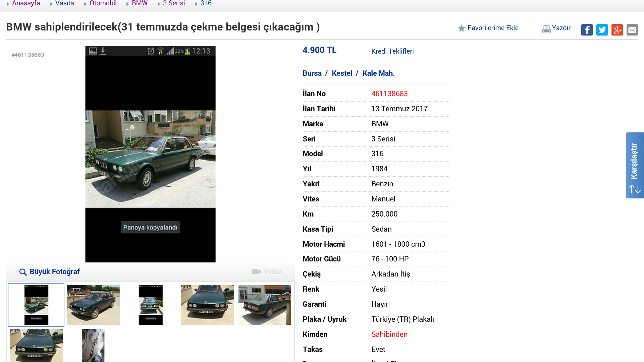The image size is (644, 362).
Task: Send listing by email icon
Action: (x=632, y=30)
